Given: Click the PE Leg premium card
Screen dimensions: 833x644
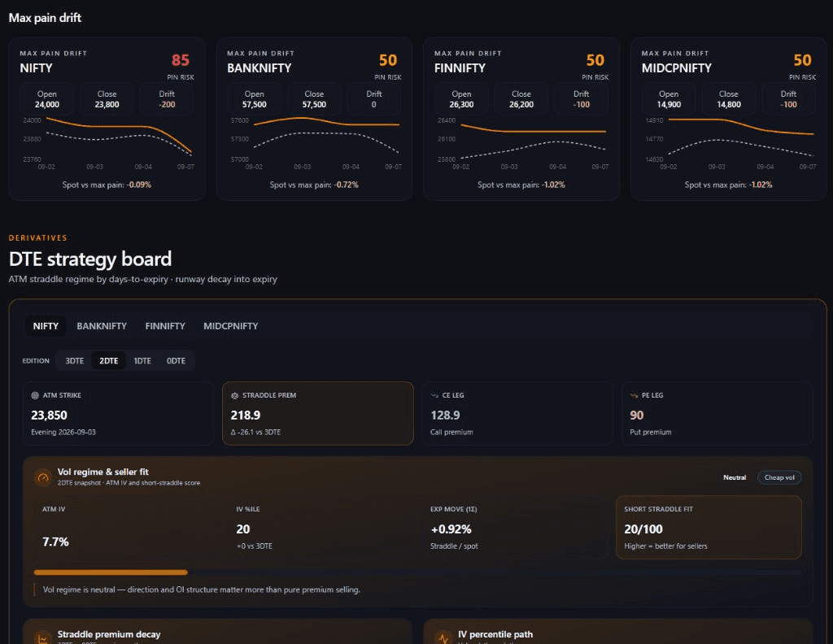Looking at the screenshot, I should pos(717,413).
